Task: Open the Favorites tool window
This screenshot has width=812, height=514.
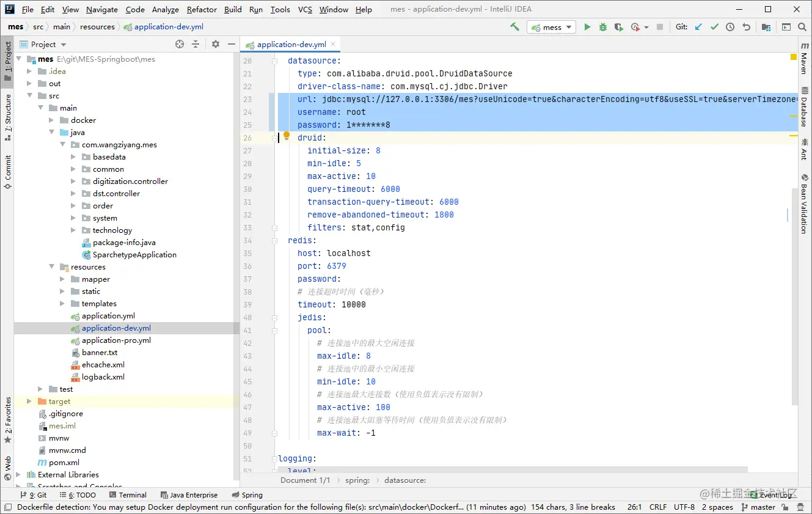Action: (x=7, y=420)
